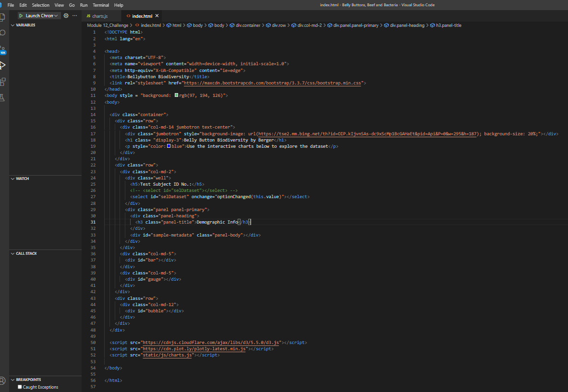The height and width of the screenshot is (392, 568).
Task: Open the Run menu
Action: [x=84, y=5]
